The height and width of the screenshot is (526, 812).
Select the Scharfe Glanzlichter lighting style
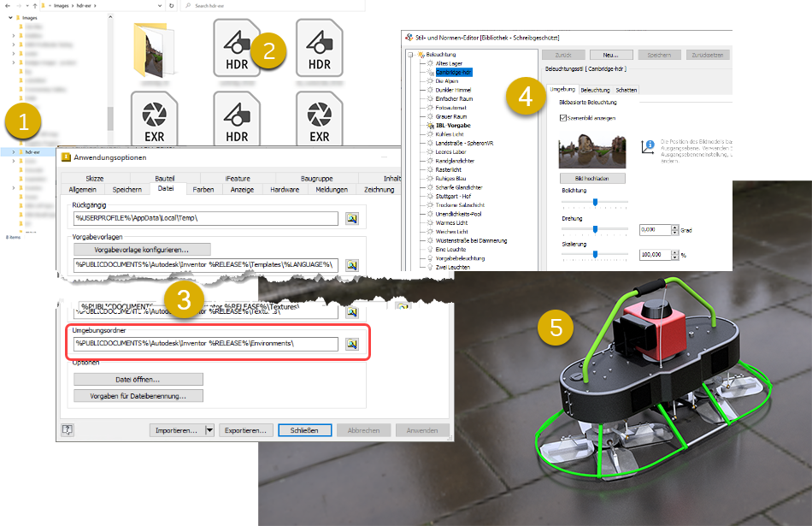point(459,187)
